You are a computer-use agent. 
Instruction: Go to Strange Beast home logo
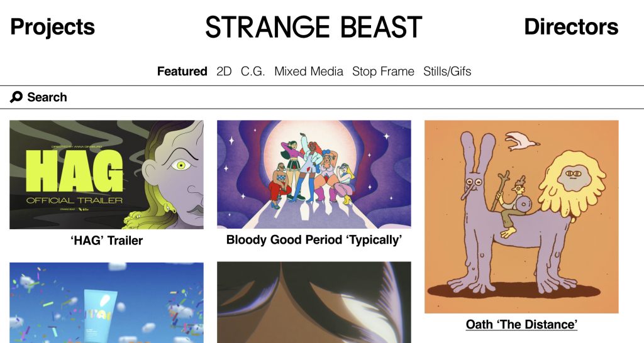point(313,27)
